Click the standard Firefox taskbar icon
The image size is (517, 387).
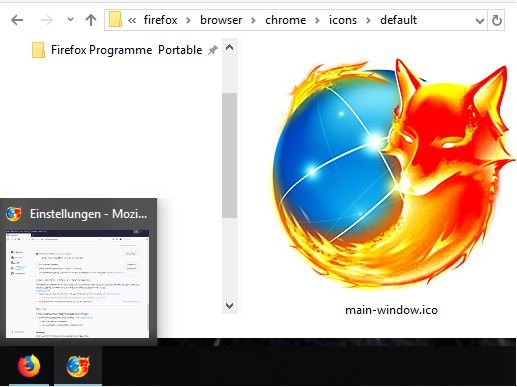coord(29,366)
